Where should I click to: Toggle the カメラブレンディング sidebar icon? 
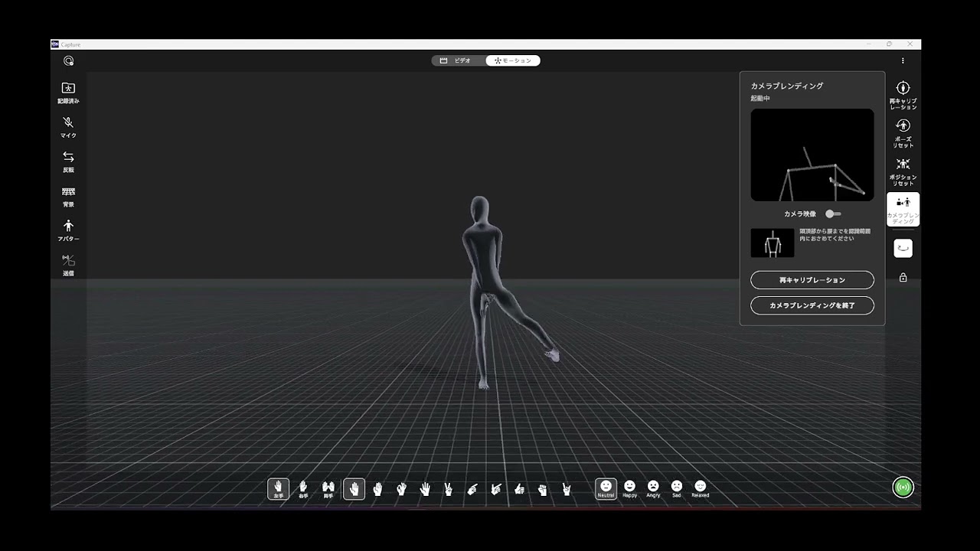tap(903, 209)
